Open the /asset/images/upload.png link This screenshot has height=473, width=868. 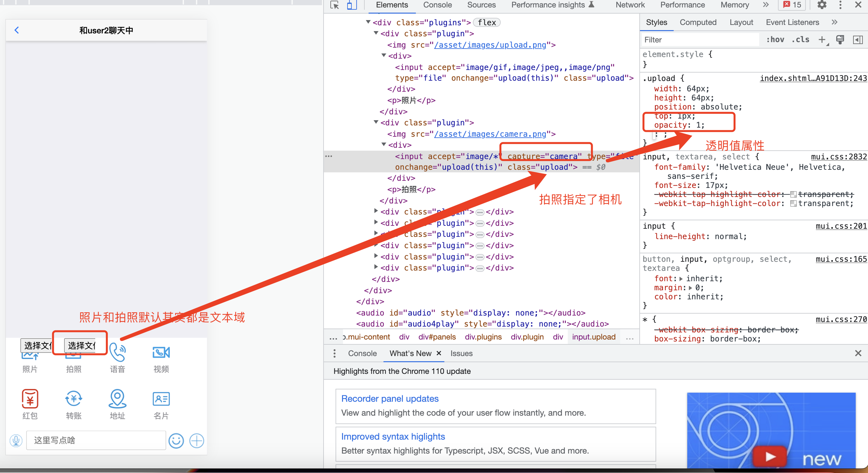(490, 45)
